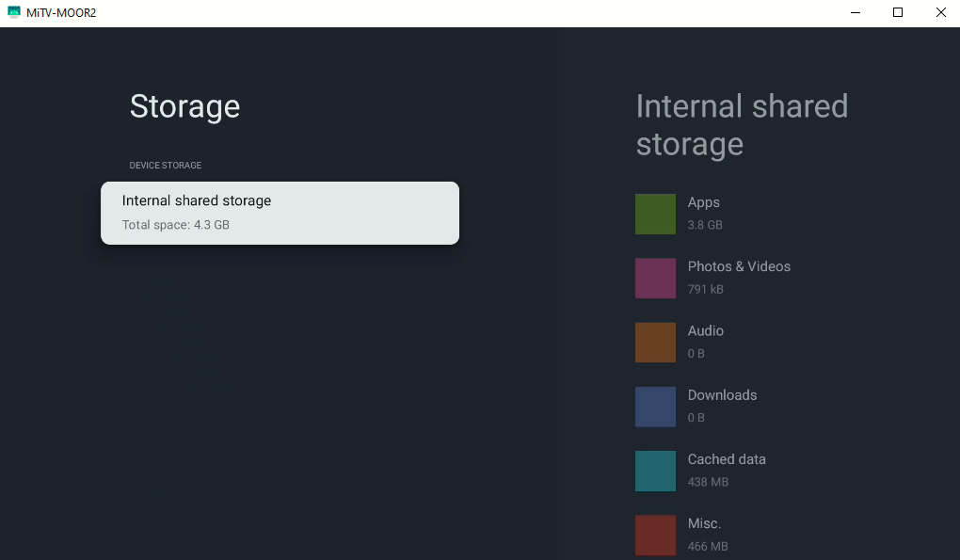
Task: Select the Downloads label
Action: 723,394
